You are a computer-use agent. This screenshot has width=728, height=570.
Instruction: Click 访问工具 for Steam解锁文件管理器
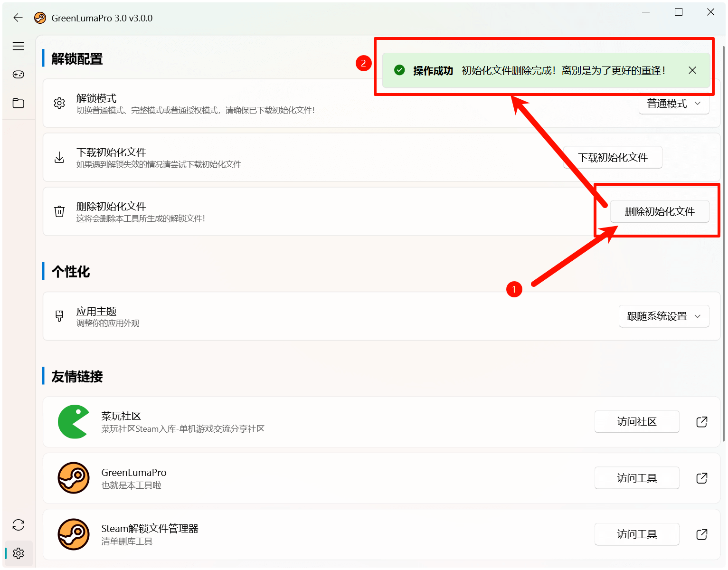[x=636, y=534]
